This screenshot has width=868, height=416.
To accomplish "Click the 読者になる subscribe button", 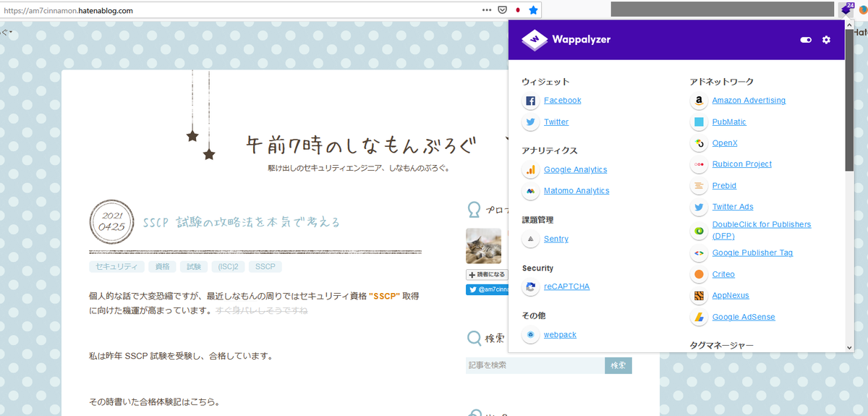I will point(485,275).
